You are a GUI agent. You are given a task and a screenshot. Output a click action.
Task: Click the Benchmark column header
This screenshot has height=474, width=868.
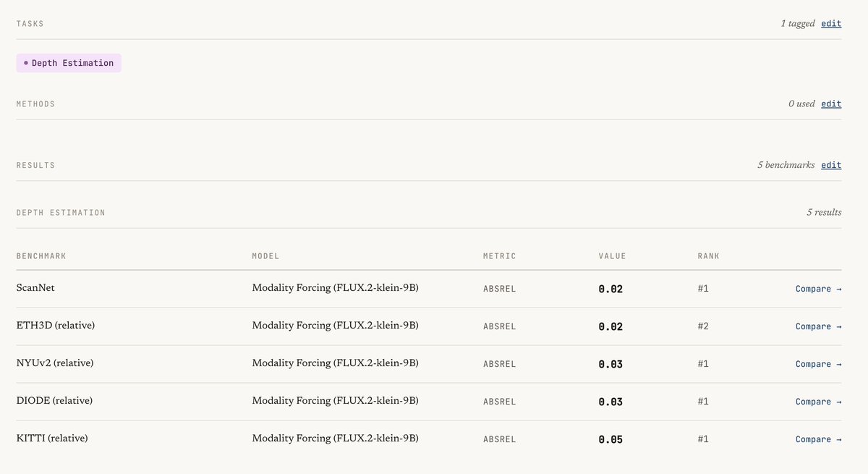click(x=41, y=256)
